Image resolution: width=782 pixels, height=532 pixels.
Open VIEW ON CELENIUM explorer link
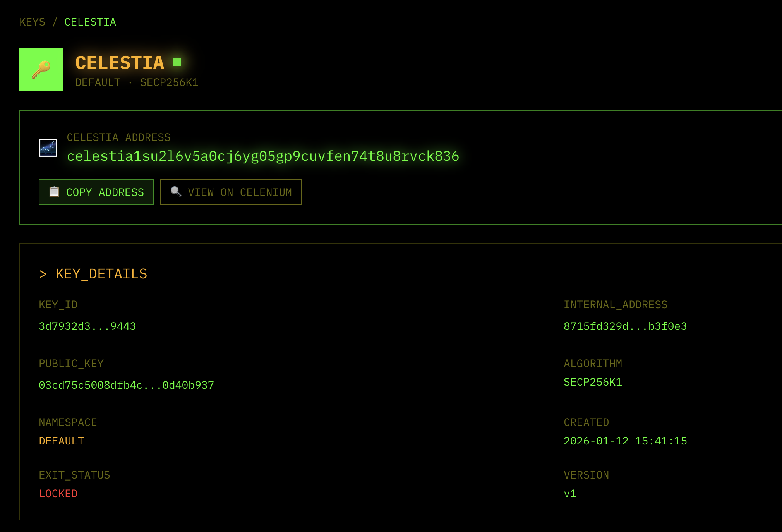tap(231, 192)
